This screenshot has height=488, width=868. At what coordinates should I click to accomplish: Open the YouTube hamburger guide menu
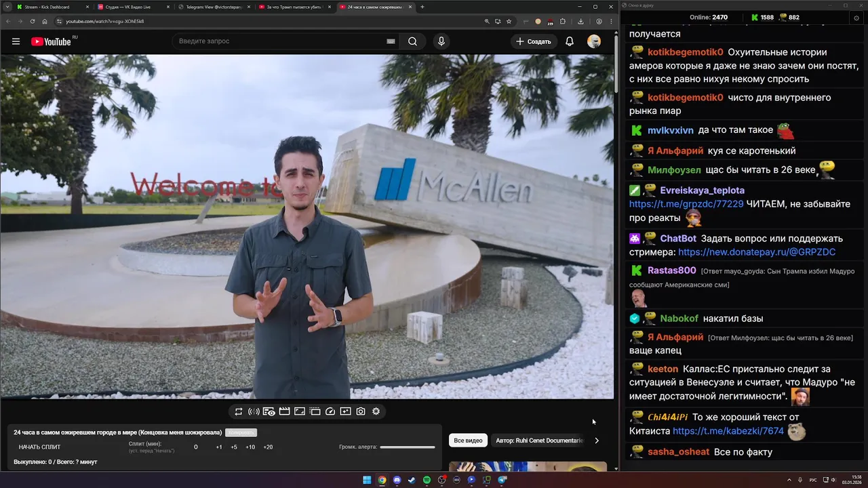click(16, 41)
